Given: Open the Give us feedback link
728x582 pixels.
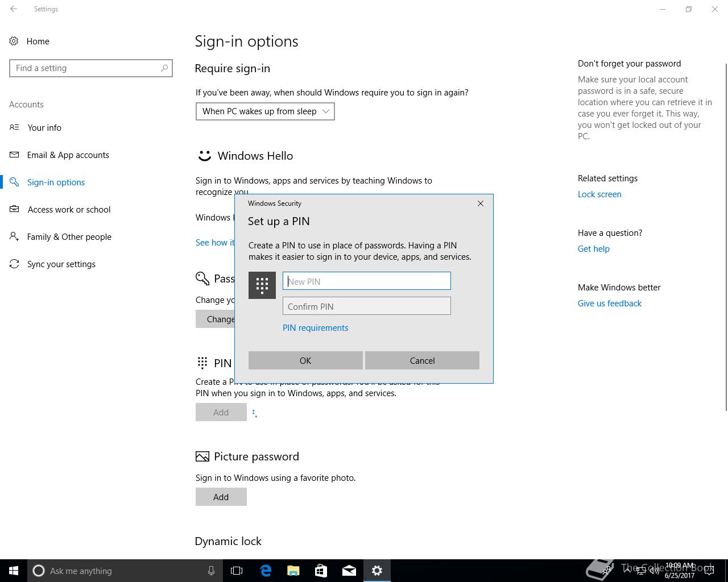Looking at the screenshot, I should 610,304.
